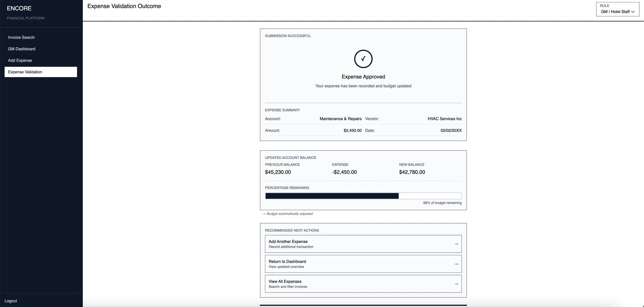Open GM Dashboard from the navigation

[22, 49]
